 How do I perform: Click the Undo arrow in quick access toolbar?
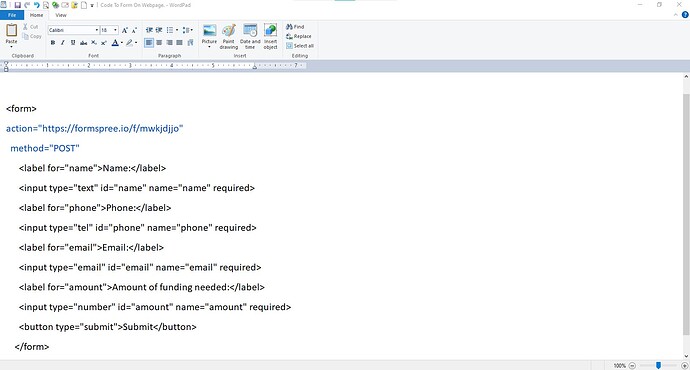click(37, 5)
